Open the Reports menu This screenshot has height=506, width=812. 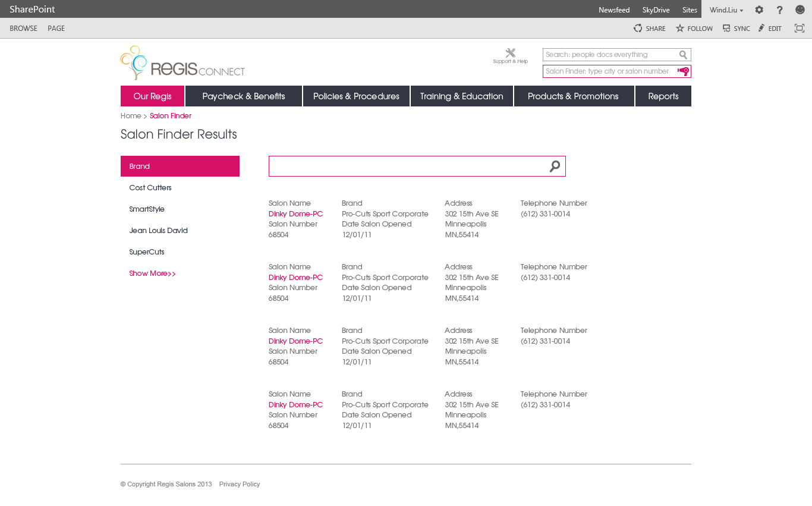pos(663,96)
